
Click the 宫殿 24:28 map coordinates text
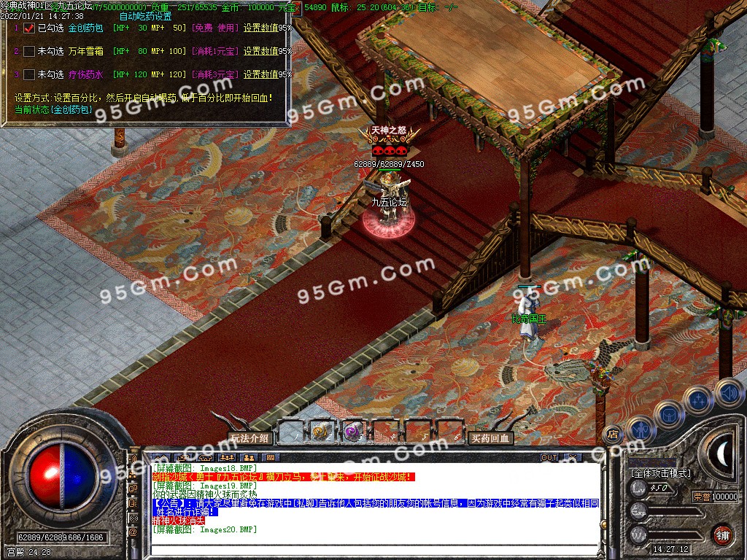[x=29, y=552]
